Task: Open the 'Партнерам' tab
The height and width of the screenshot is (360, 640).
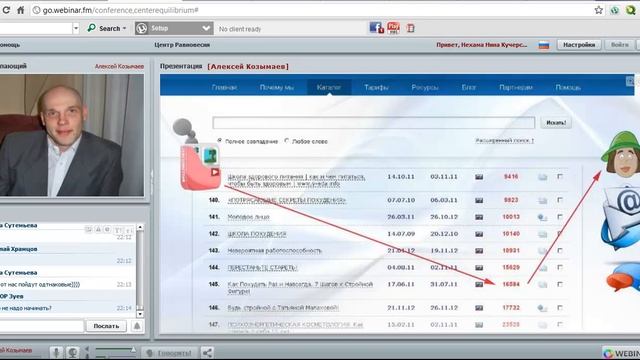Action: point(516,87)
